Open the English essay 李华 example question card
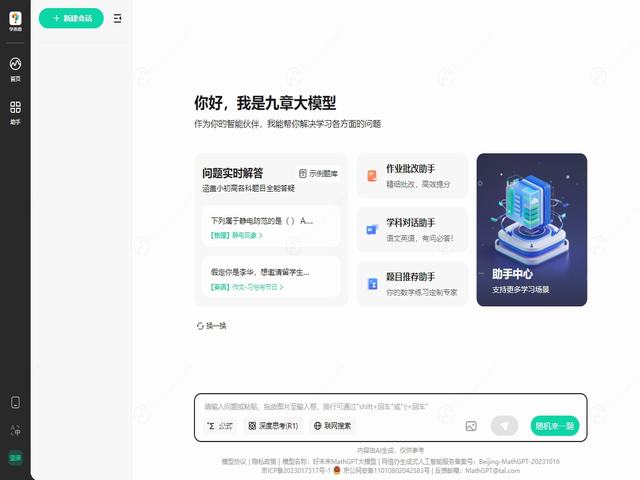Screen dimensions: 640x480 (271, 278)
